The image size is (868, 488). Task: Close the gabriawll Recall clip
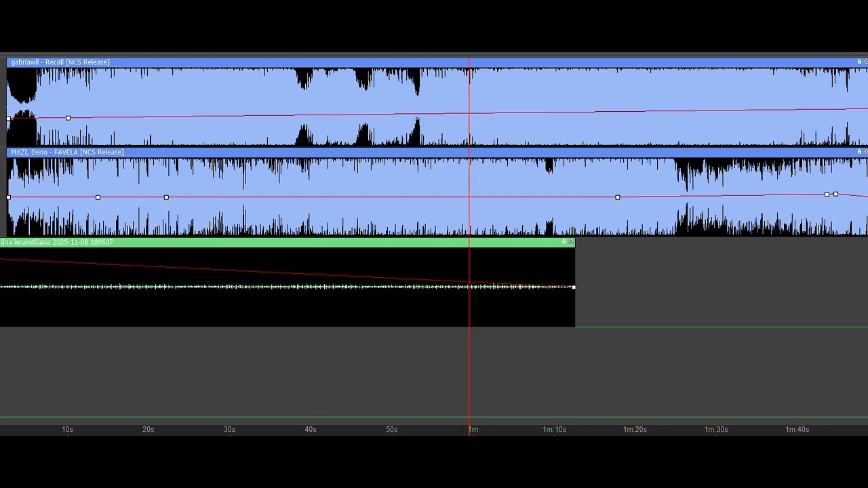(x=866, y=62)
